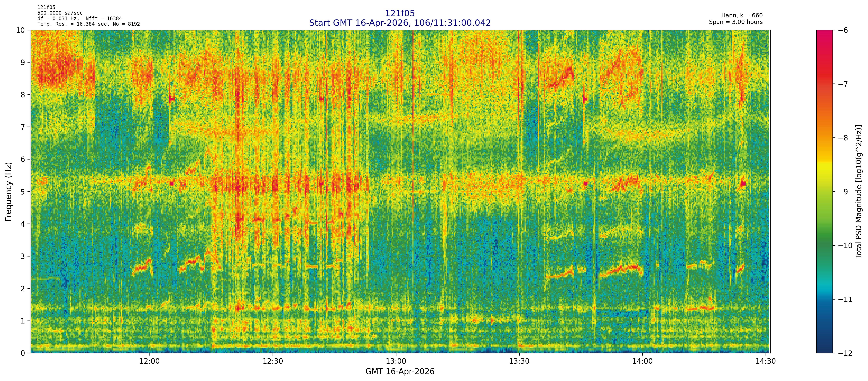Click the dark blue bottom of the colorbar
The height and width of the screenshot is (381, 868).
[x=824, y=348]
